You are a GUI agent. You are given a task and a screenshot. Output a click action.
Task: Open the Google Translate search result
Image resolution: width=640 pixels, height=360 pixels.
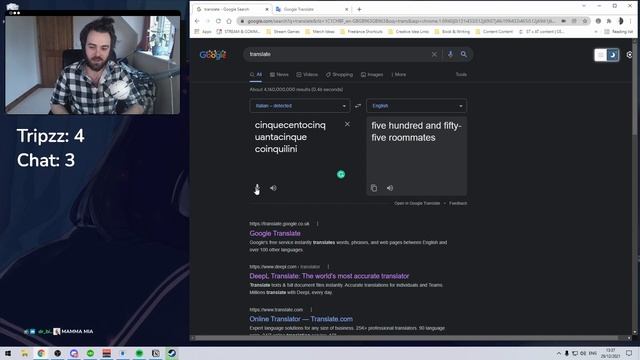pos(275,233)
